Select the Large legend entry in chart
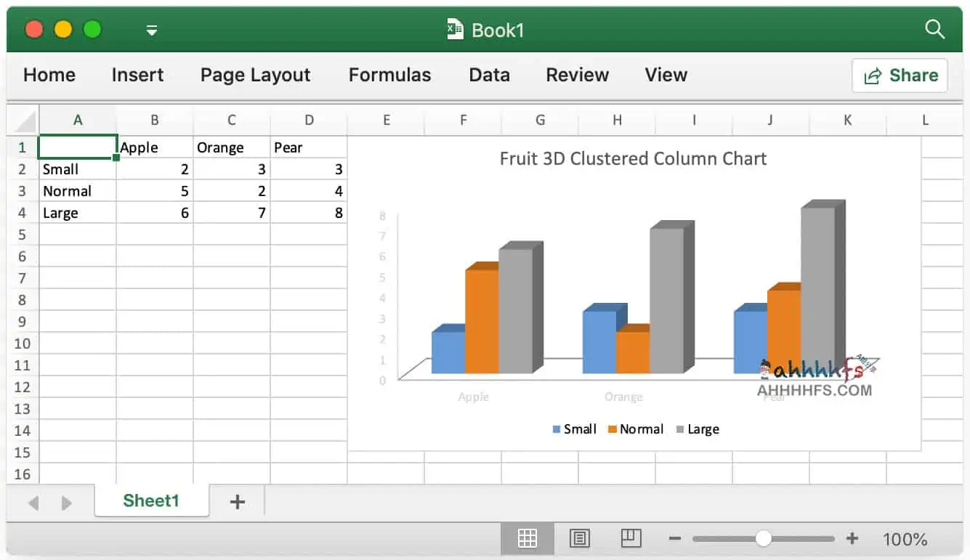Screen dimensions: 970x560 coord(699,429)
